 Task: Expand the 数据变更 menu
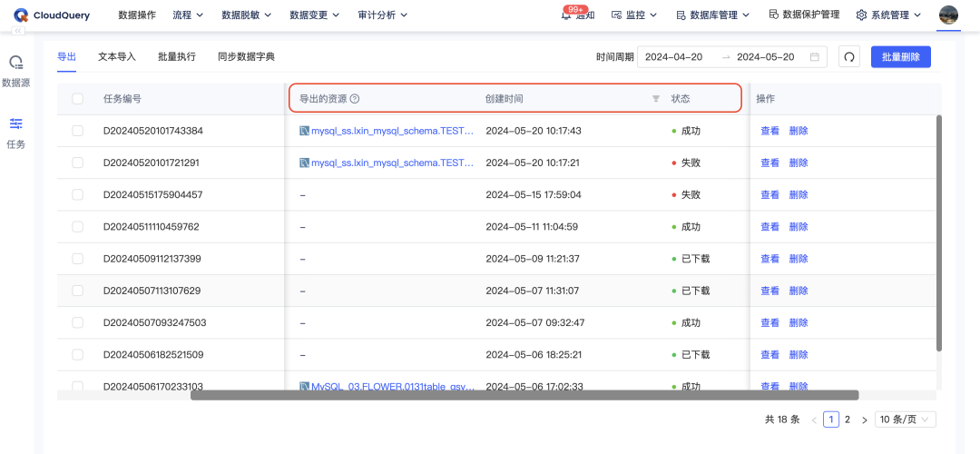[x=314, y=15]
